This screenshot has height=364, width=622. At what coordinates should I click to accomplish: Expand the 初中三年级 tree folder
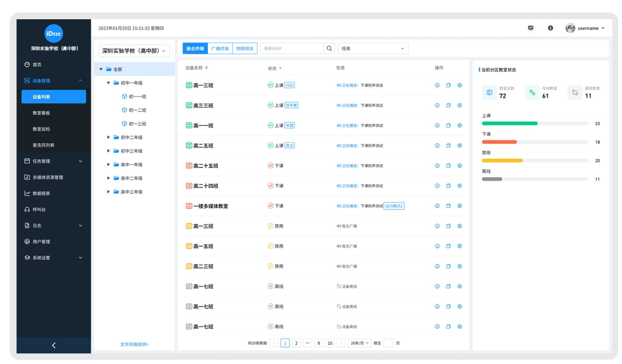[109, 151]
